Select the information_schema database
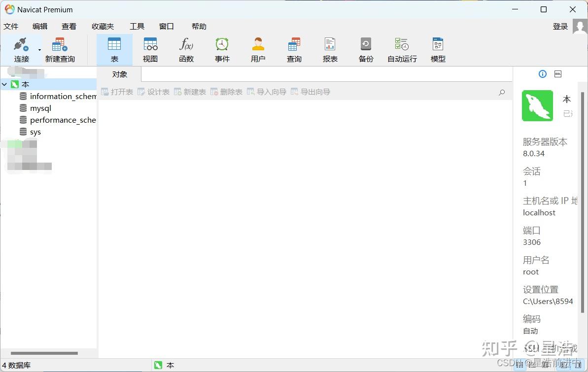The height and width of the screenshot is (372, 588). coord(63,97)
